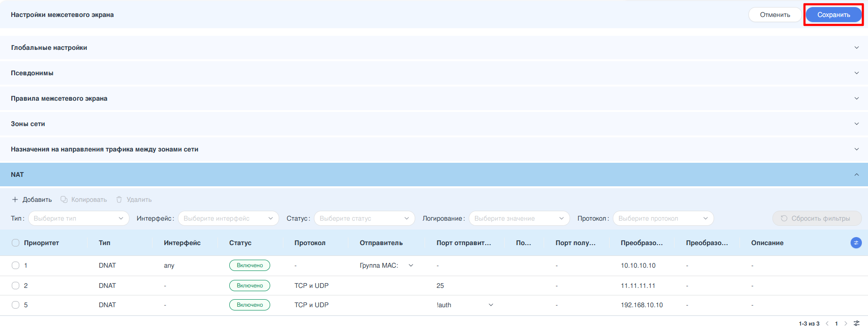Click the sender port value 25
This screenshot has height=334, width=868.
point(440,286)
